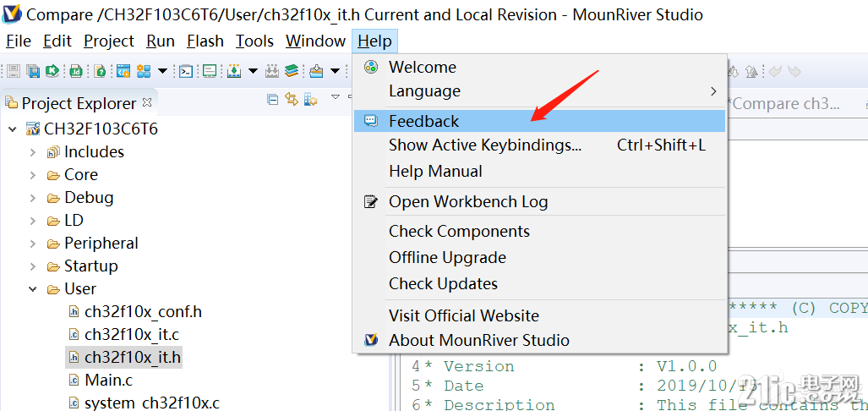This screenshot has height=411, width=868.
Task: Click the green K arrow toolbar icon
Action: coord(52,71)
